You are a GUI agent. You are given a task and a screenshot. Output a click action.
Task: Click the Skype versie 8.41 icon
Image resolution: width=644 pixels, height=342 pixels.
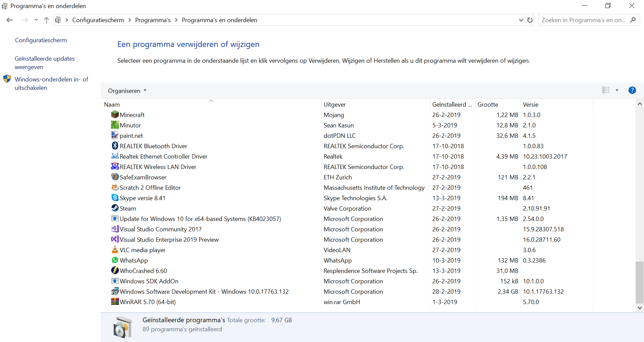[x=115, y=198]
